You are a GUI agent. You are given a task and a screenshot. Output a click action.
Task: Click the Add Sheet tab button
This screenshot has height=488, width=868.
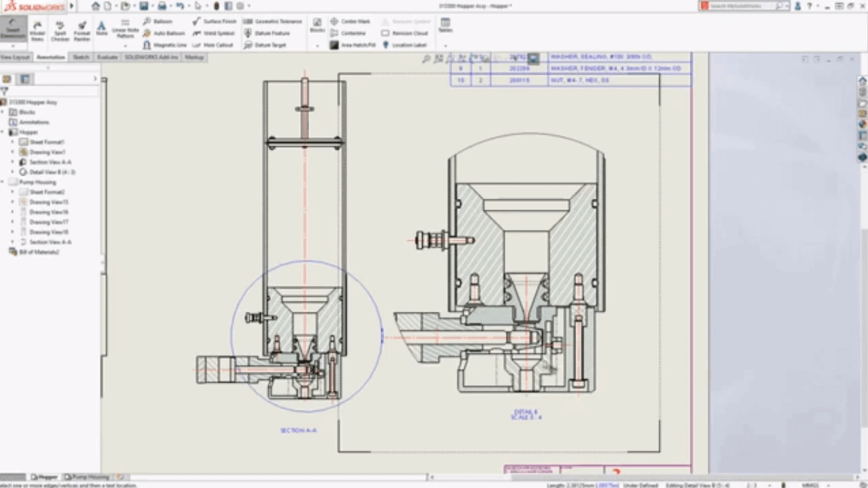point(119,477)
